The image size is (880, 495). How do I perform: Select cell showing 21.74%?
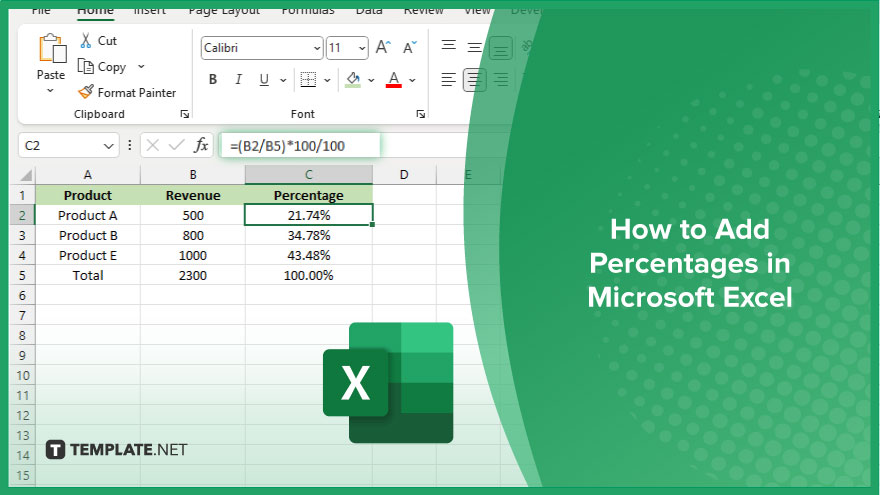point(309,216)
